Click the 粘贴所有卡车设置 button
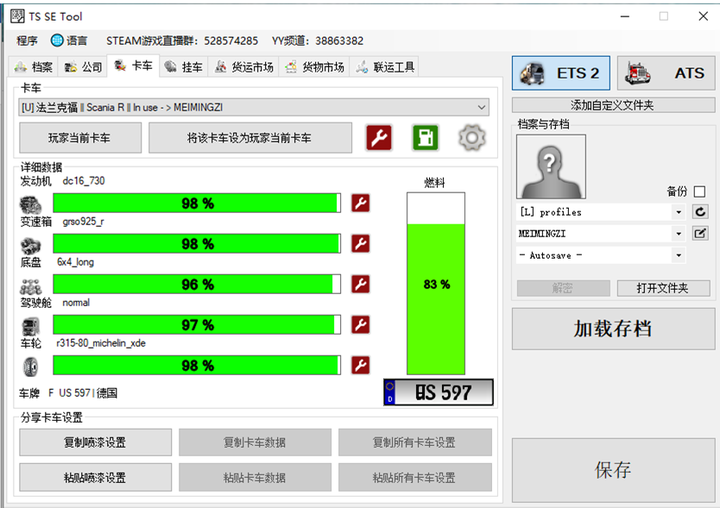720x508 pixels. (415, 478)
